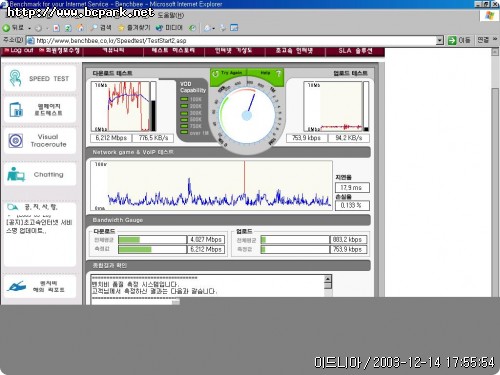This screenshot has height=375, width=500.
Task: Open the notice (공지사항) section icon
Action: (13, 207)
